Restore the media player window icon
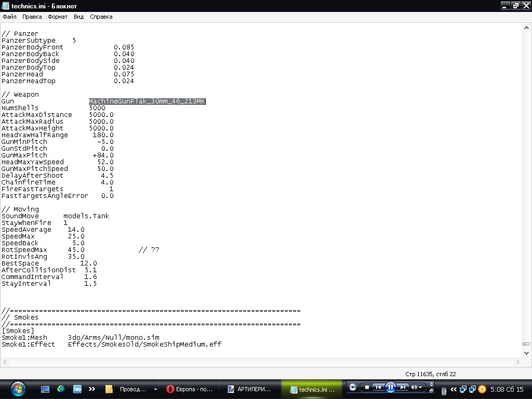The height and width of the screenshot is (399, 532). click(431, 391)
